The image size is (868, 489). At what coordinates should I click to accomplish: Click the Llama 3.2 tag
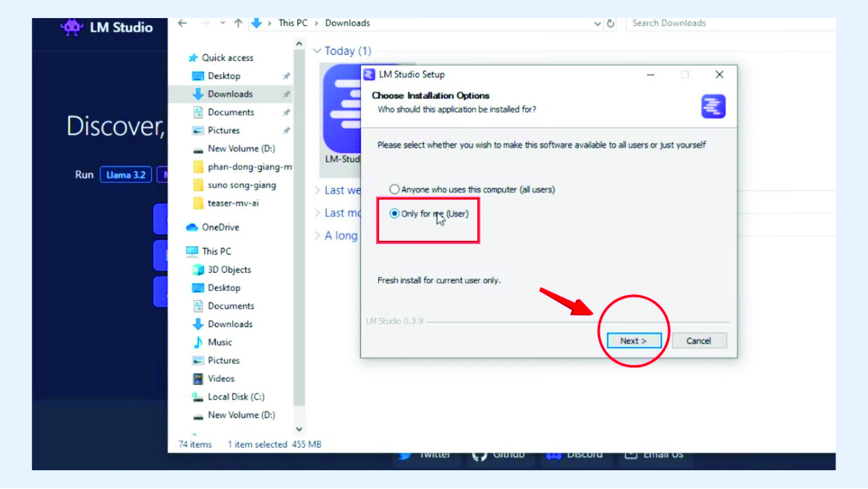[x=126, y=175]
